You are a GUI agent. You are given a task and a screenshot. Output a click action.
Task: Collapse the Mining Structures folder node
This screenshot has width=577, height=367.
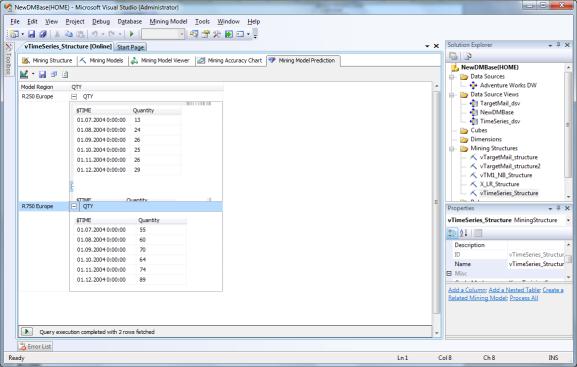452,149
